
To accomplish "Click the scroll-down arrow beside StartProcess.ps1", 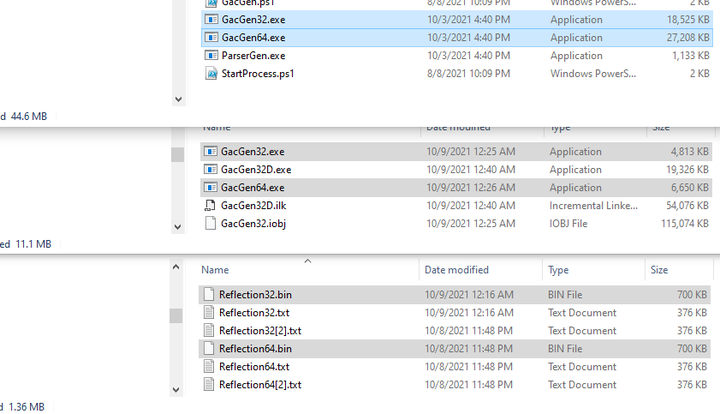I will (x=179, y=99).
